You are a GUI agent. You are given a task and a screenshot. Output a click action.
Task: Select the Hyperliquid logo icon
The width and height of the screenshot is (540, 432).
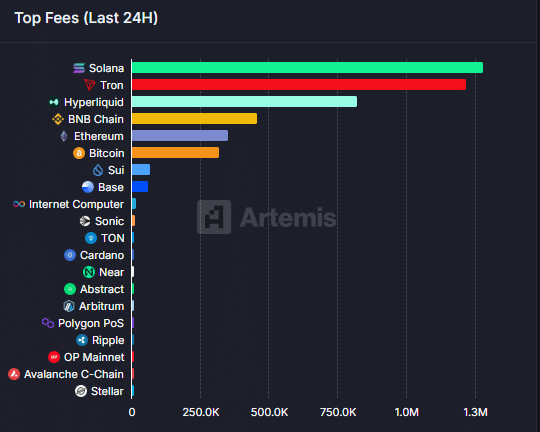pyautogui.click(x=54, y=102)
